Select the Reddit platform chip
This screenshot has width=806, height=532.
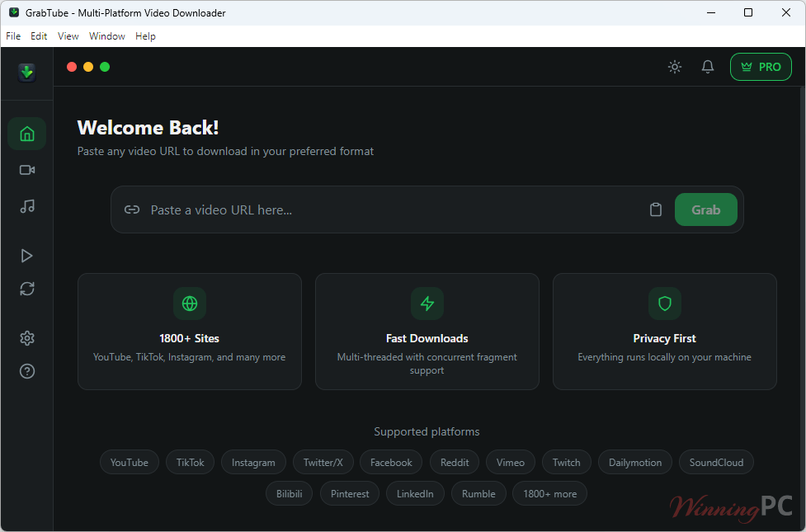pos(455,462)
